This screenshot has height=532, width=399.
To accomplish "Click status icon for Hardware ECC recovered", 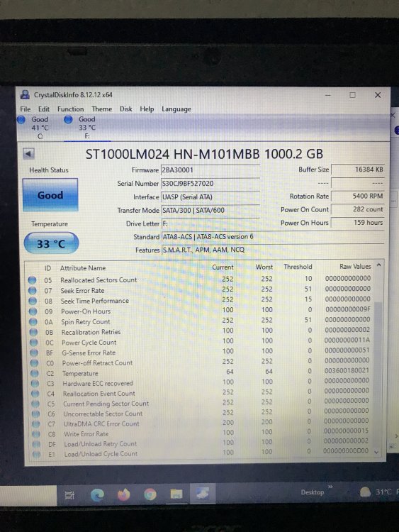I will [35, 384].
